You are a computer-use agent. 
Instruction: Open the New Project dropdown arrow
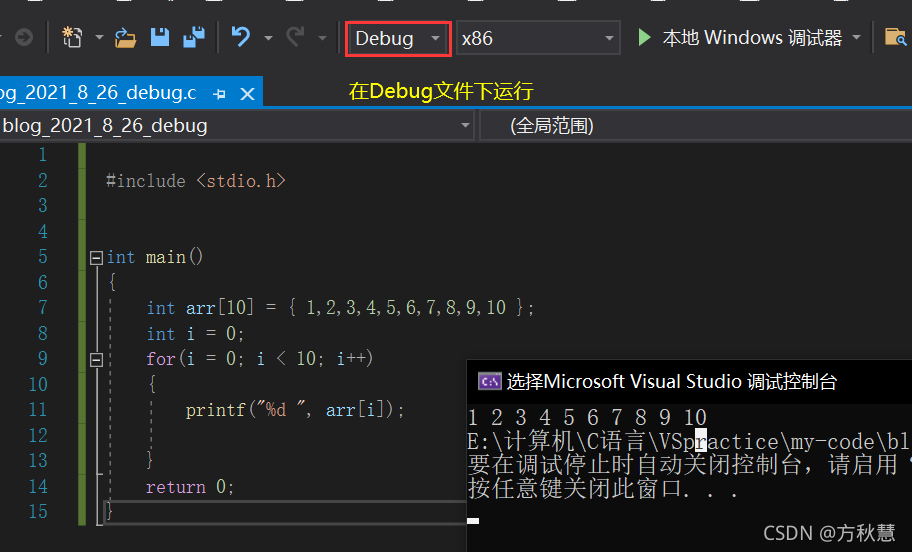99,38
